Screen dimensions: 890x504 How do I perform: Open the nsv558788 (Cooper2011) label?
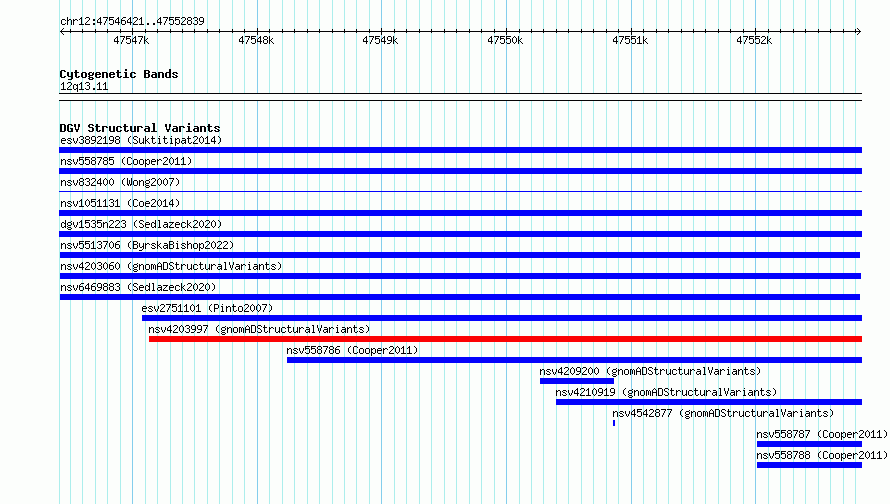click(822, 455)
